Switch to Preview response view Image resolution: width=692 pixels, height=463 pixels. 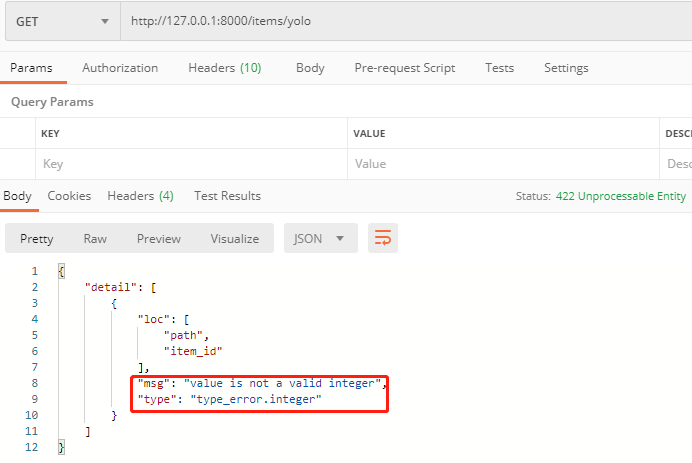[x=159, y=239]
